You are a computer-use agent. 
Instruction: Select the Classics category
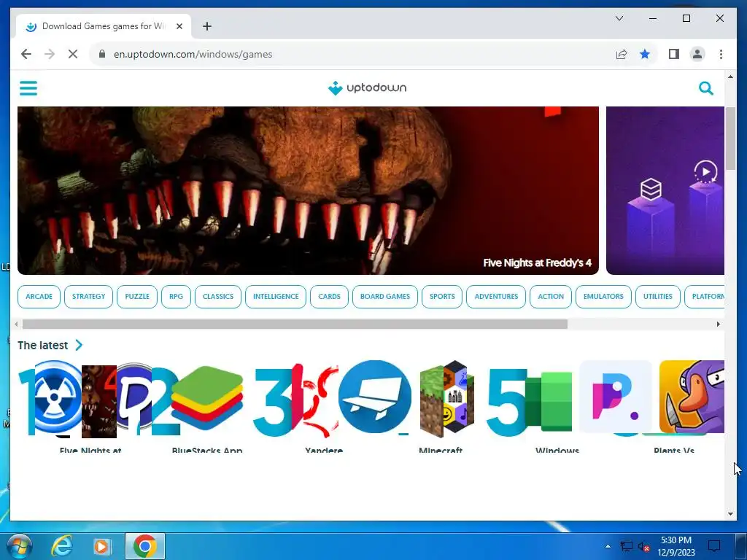pos(218,297)
